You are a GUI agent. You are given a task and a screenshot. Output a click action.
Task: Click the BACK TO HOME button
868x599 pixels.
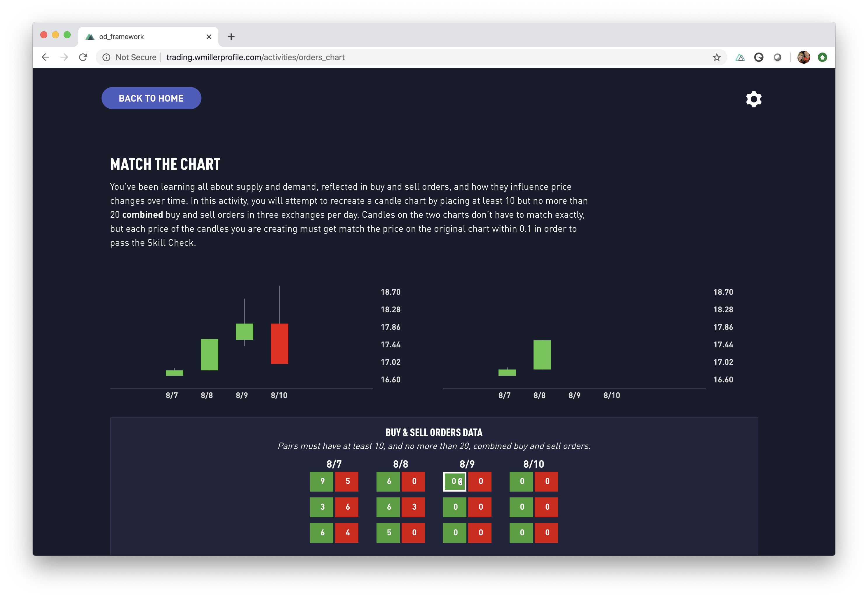[151, 98]
